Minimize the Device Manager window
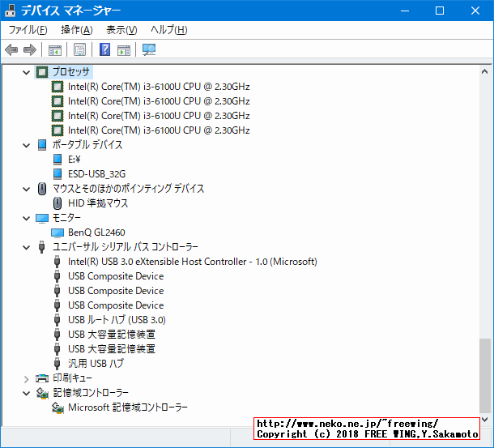The height and width of the screenshot is (448, 494). [405, 11]
